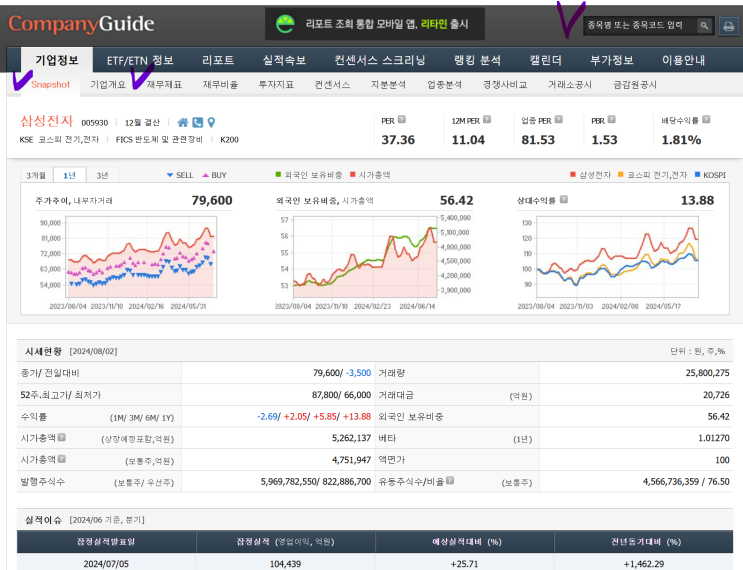The height and width of the screenshot is (570, 743).
Task: Click help icon next to PER
Action: [402, 119]
